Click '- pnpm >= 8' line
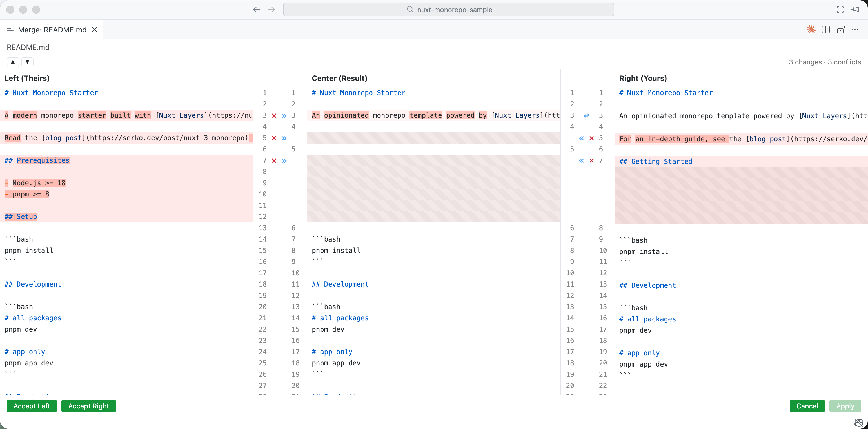Viewport: 868px width, 429px height. (27, 194)
